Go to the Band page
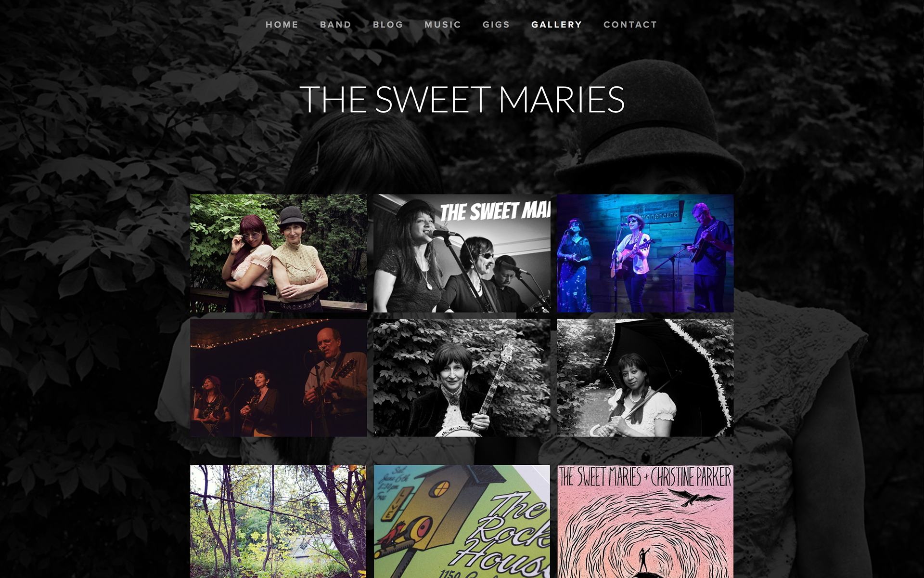The height and width of the screenshot is (578, 924). (335, 25)
